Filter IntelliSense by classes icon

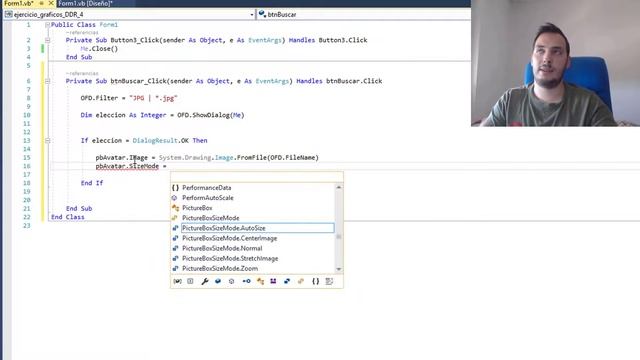260,281
